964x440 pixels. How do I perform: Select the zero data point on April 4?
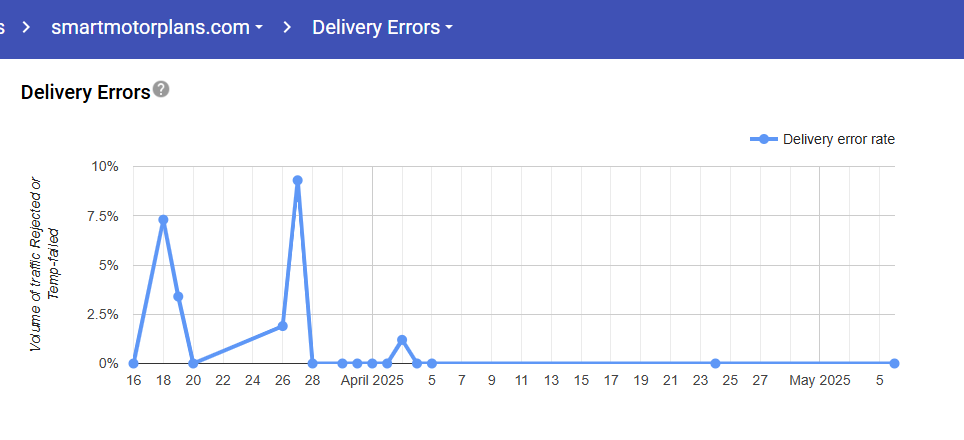tap(417, 363)
